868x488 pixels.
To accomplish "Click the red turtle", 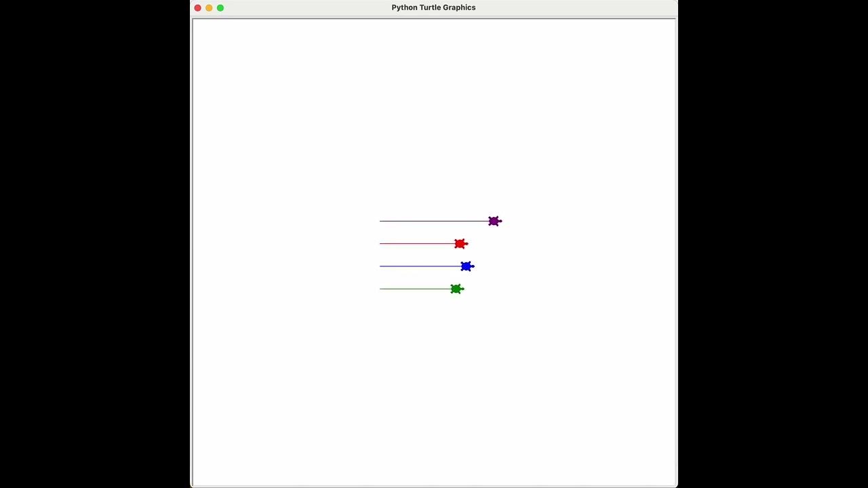I will [x=460, y=243].
